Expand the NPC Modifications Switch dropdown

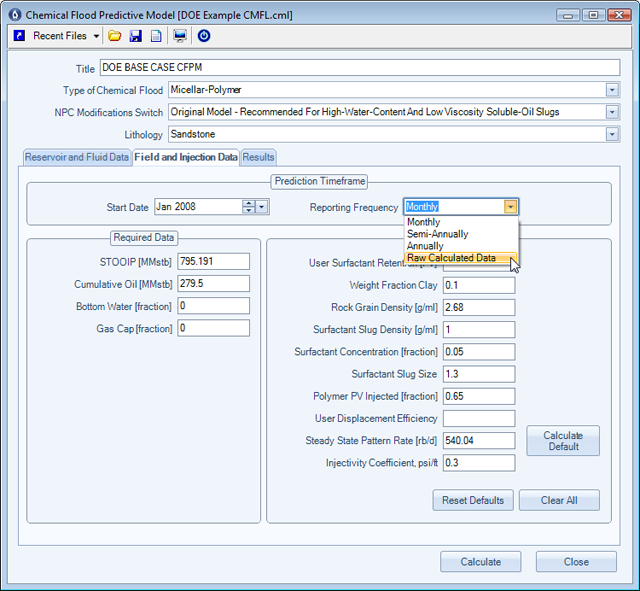point(612,112)
